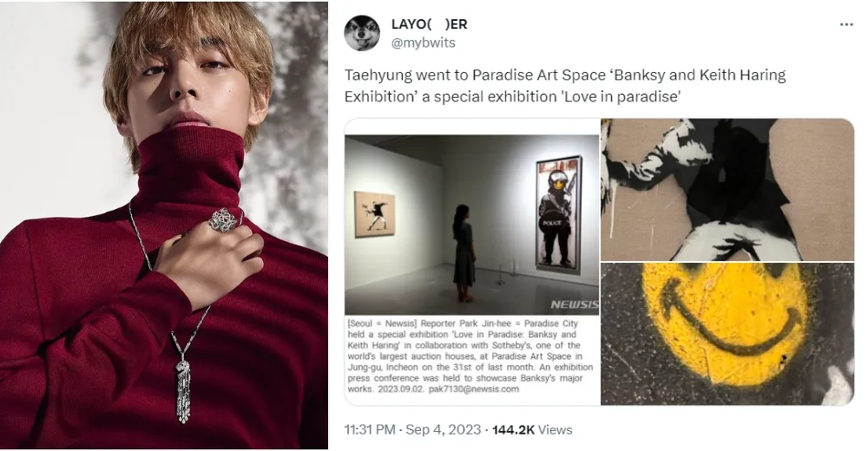Click the 11:31 PM Sep 4, 2023 timestamp

[412, 430]
